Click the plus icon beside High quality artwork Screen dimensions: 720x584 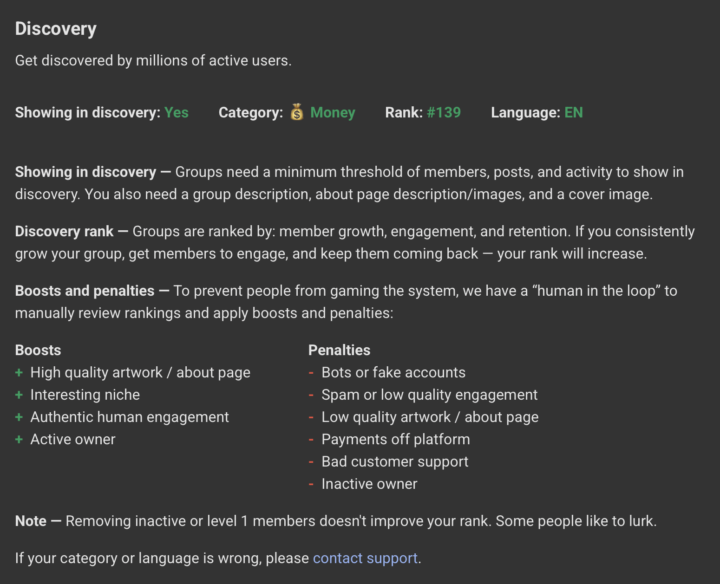19,372
